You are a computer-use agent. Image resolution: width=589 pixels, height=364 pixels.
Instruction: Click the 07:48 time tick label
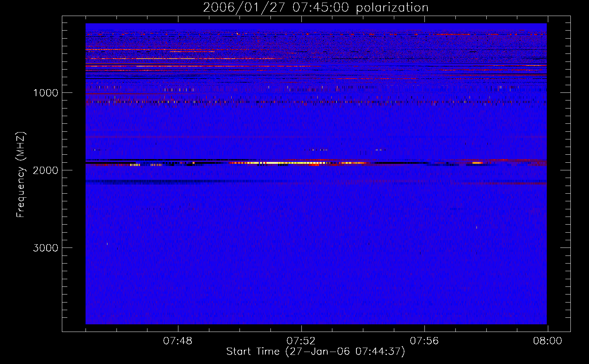pos(178,341)
